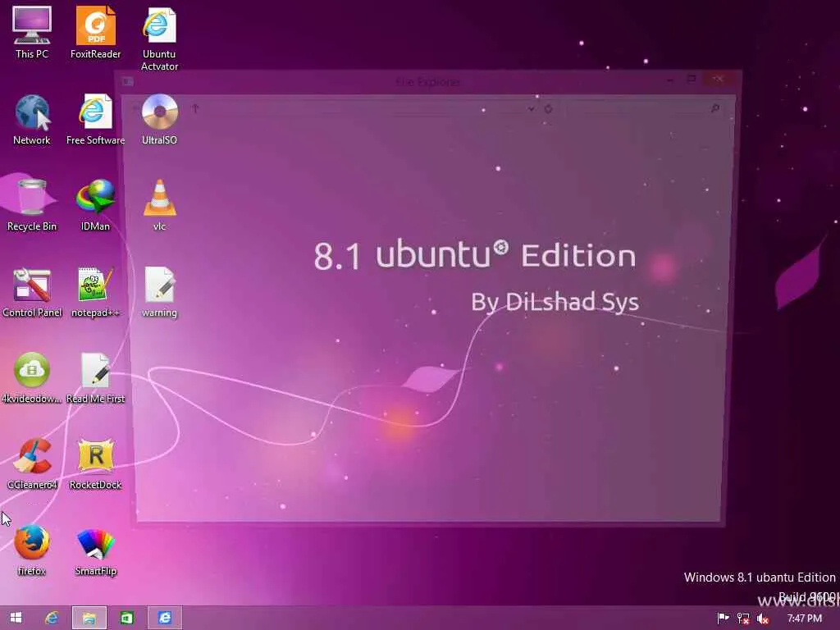The width and height of the screenshot is (840, 630).
Task: Expand the File Explorer address dropdown
Action: [x=531, y=109]
